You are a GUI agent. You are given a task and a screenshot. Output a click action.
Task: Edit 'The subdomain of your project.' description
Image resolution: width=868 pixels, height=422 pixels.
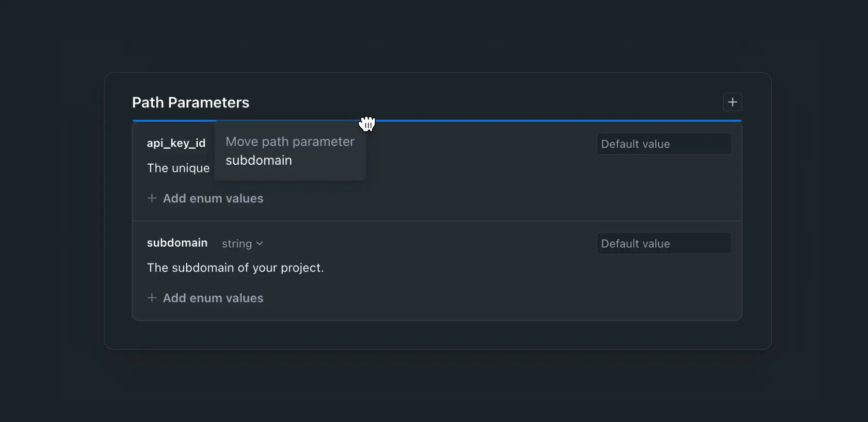(x=235, y=268)
